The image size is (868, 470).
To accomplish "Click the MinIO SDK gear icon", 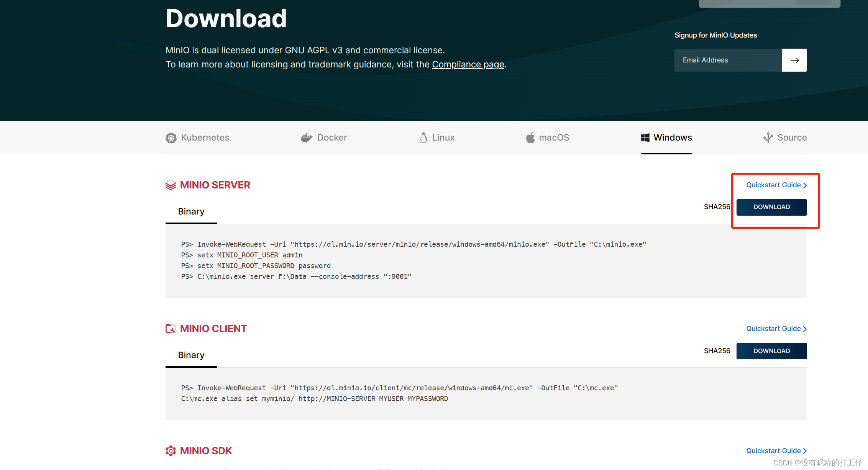I will click(x=171, y=451).
